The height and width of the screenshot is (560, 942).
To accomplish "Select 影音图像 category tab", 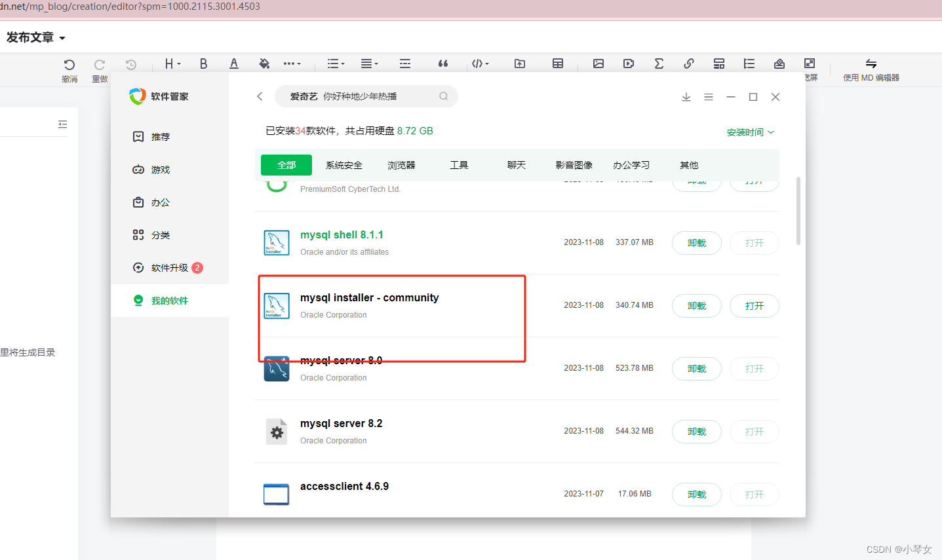I will (x=574, y=165).
